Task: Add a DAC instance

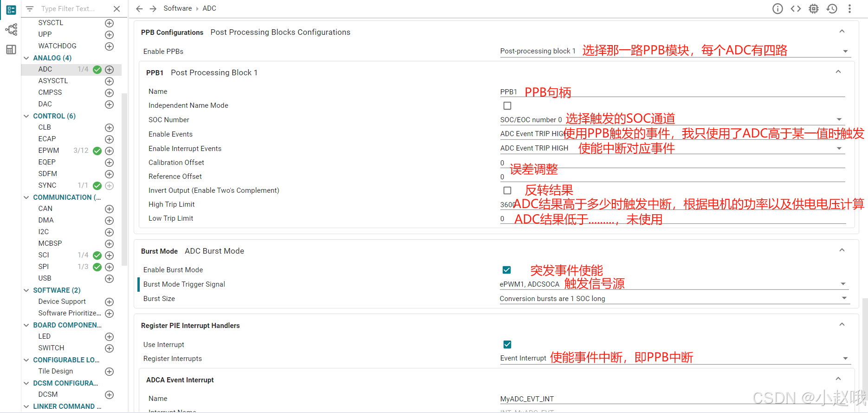Action: 110,105
